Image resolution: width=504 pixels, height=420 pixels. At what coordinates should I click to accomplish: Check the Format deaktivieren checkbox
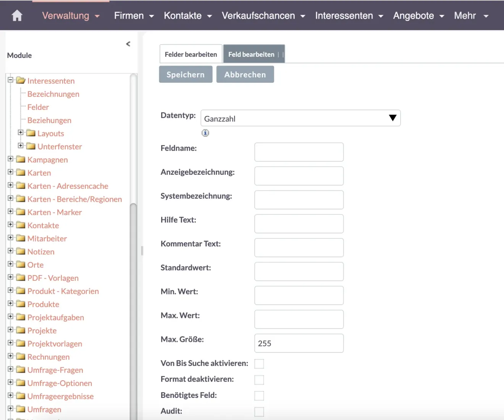(x=259, y=380)
